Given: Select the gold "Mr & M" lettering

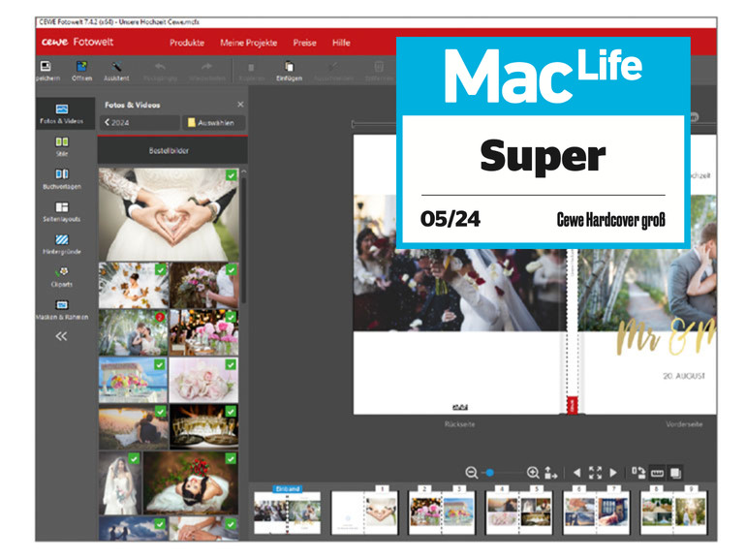Looking at the screenshot, I should [x=667, y=337].
